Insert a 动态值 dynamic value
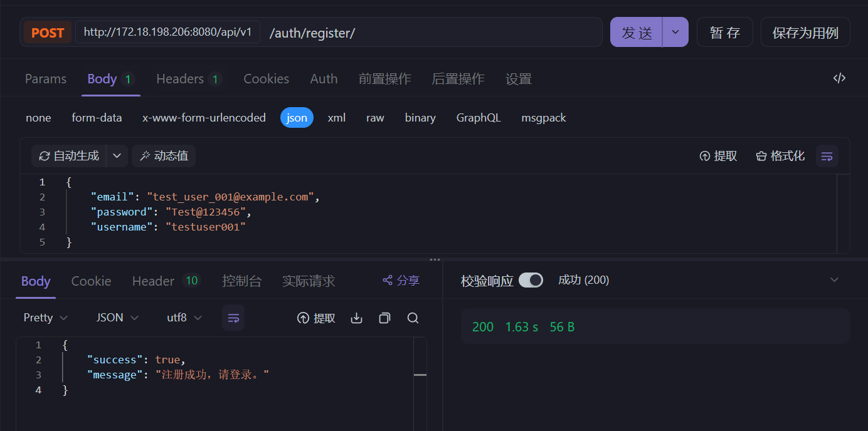The width and height of the screenshot is (868, 431). tap(164, 156)
